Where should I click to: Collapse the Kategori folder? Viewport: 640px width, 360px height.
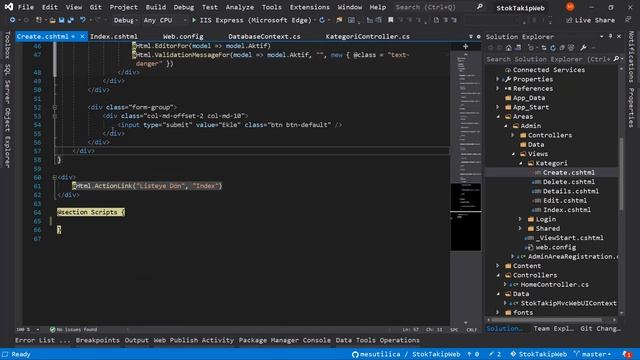[521, 163]
